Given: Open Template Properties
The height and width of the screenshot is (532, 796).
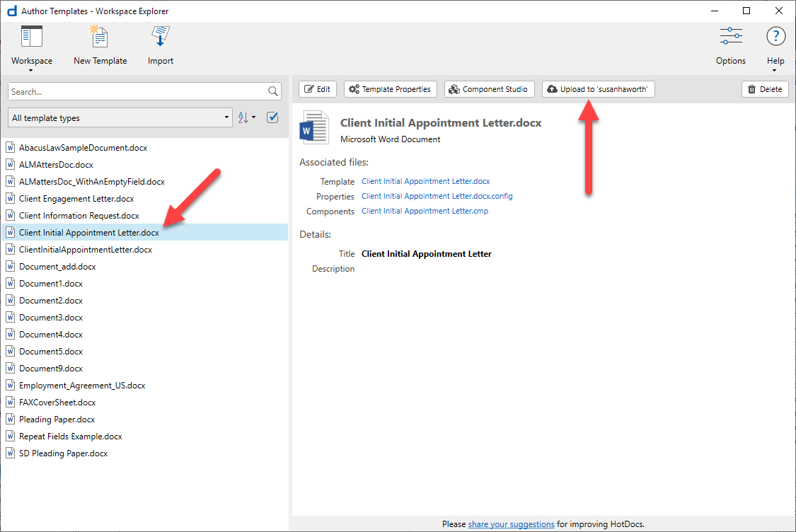Looking at the screenshot, I should click(391, 89).
